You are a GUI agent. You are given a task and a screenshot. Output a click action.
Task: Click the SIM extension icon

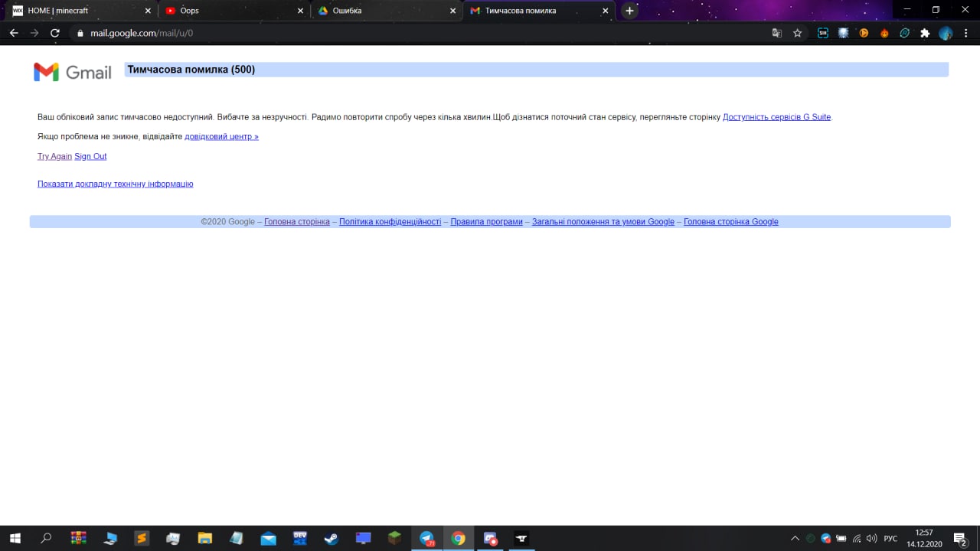823,33
